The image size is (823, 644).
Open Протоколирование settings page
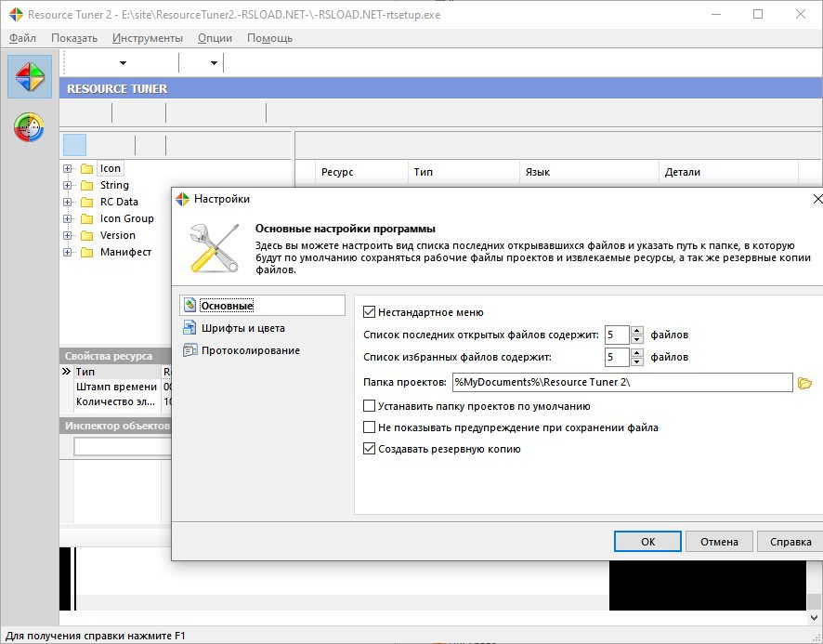[x=250, y=350]
